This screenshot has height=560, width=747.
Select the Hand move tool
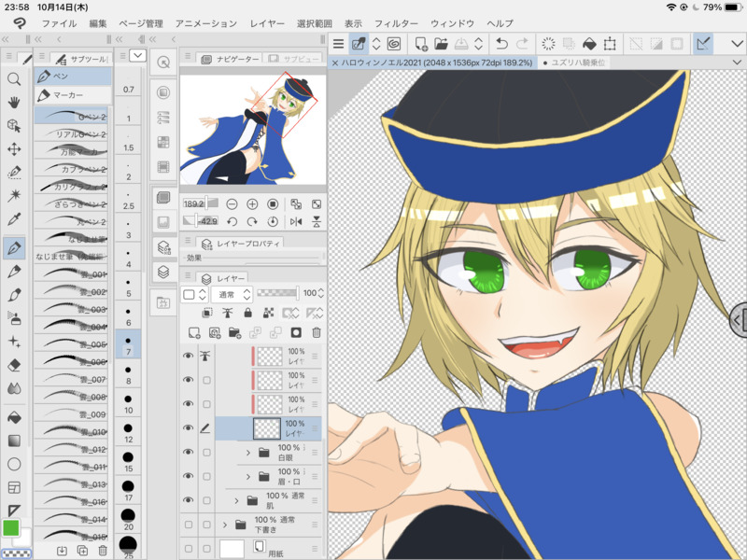(14, 102)
